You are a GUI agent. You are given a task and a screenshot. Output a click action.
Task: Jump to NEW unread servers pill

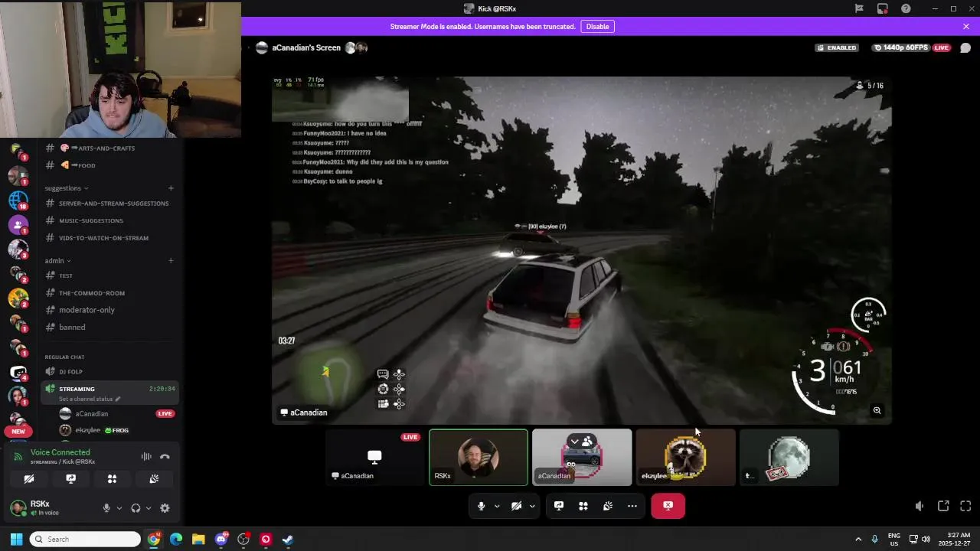tap(18, 431)
